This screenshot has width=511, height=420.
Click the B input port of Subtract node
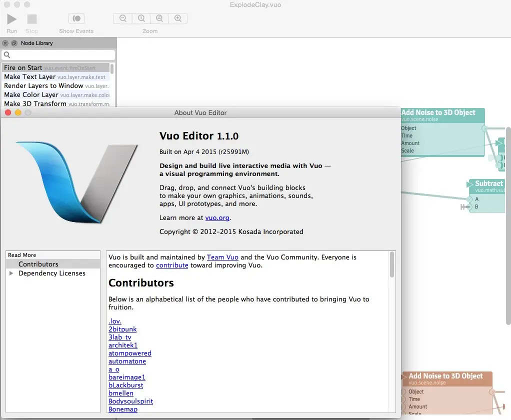469,206
